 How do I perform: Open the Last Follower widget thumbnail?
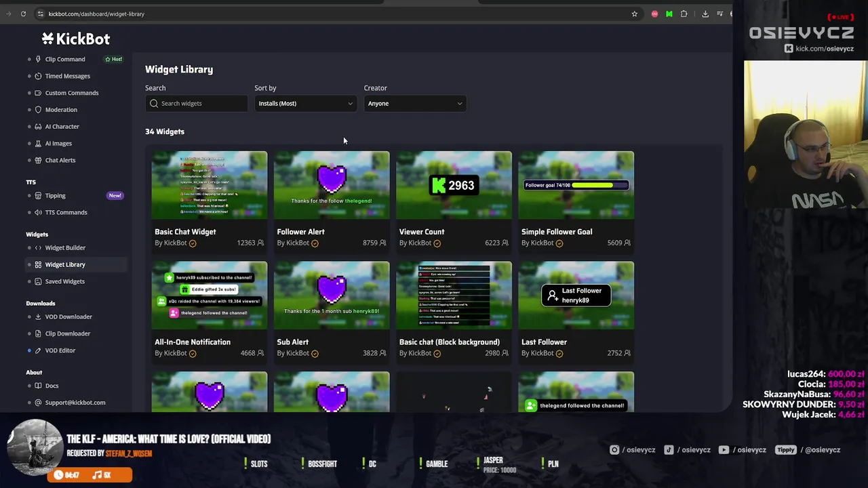coord(576,296)
